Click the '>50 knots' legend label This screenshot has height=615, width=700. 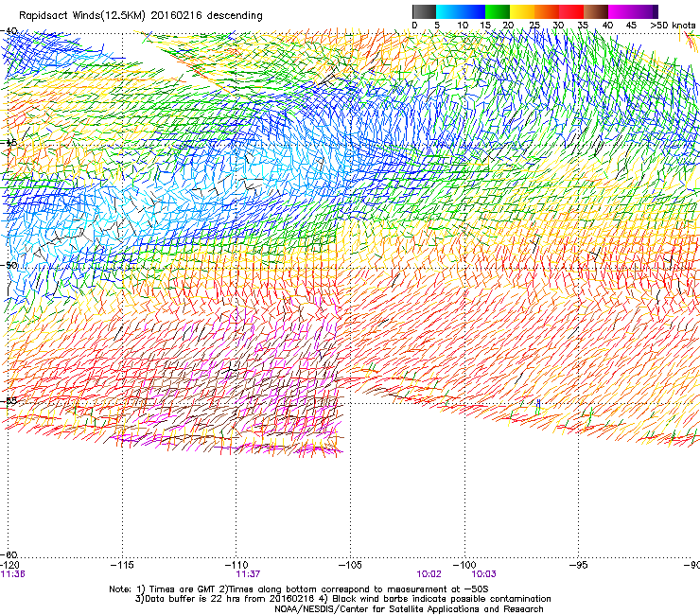673,26
